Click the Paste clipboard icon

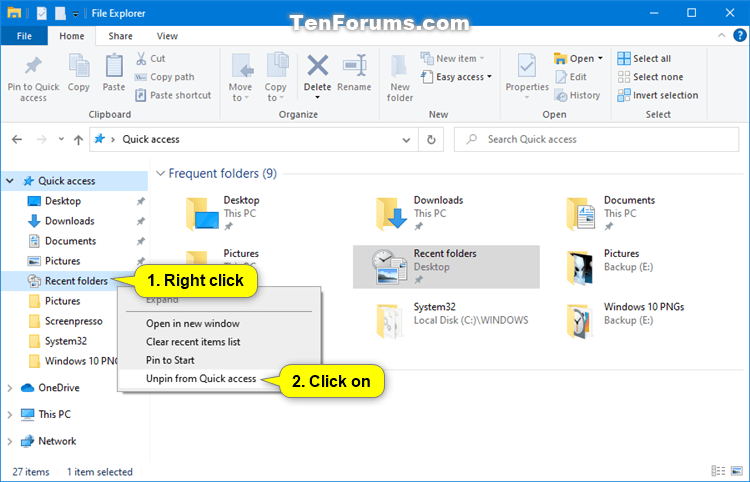[114, 73]
